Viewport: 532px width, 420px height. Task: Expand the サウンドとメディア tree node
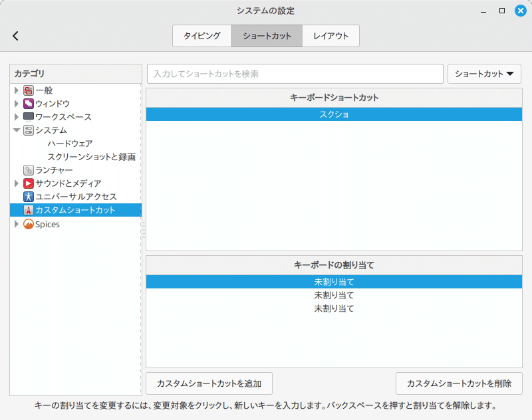coord(16,183)
